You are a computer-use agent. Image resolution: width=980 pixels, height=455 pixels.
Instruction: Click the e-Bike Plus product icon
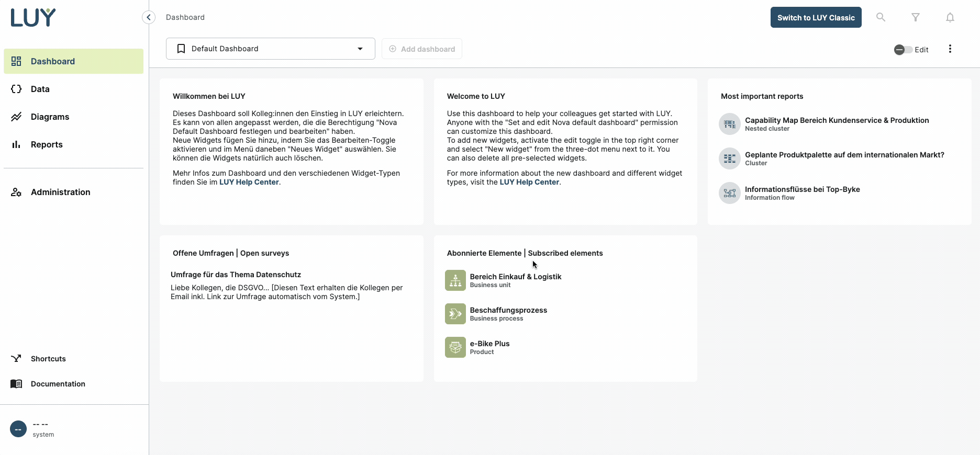(455, 347)
